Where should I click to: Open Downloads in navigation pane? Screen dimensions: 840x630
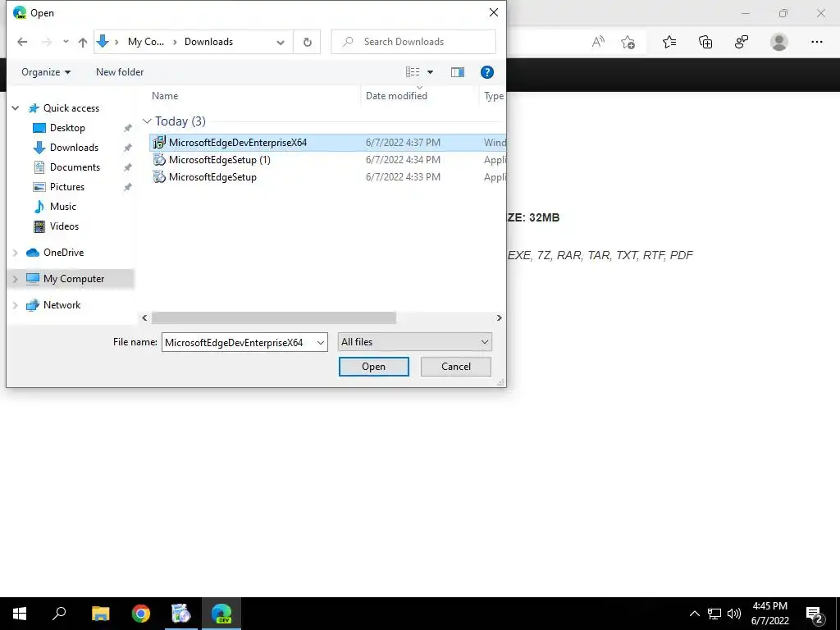(x=74, y=148)
